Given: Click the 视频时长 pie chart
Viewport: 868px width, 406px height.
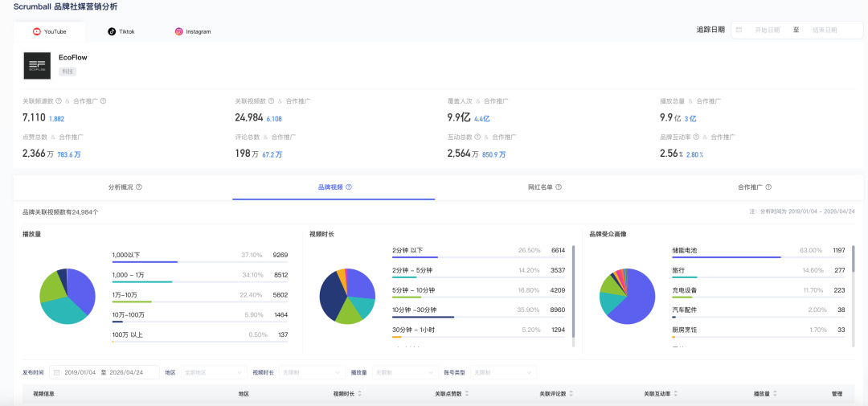Looking at the screenshot, I should coord(348,297).
